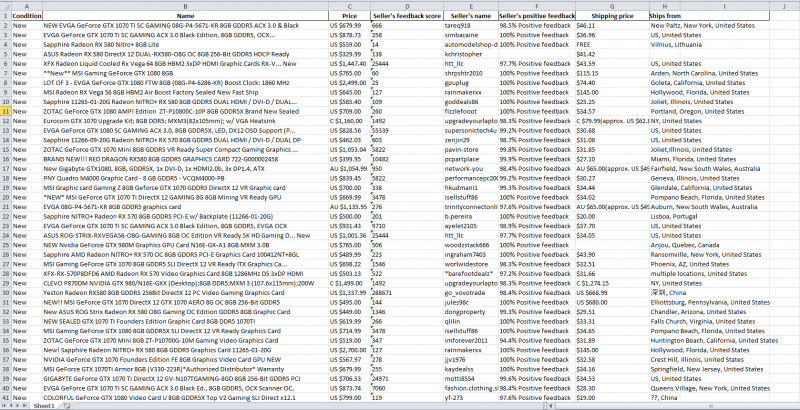Select the 'PNY Quadro M4000 Graphic Card' cell
800x410 pixels.
pyautogui.click(x=185, y=178)
